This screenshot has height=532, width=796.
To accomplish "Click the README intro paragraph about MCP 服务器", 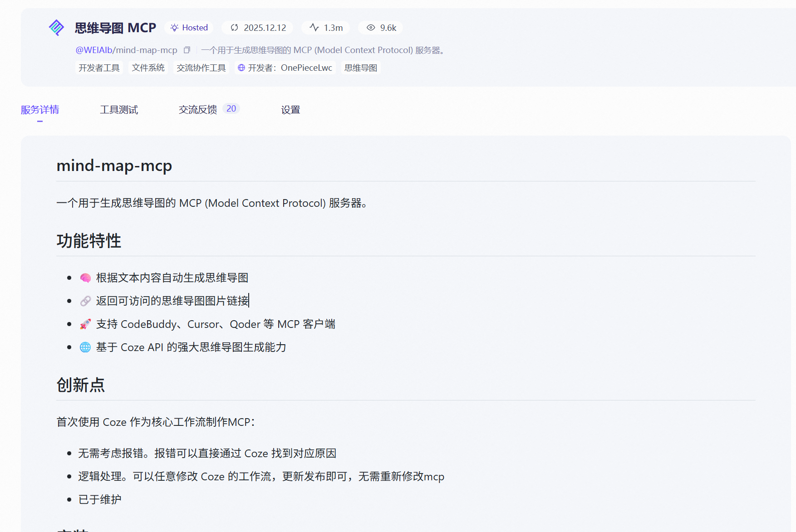I will click(212, 203).
